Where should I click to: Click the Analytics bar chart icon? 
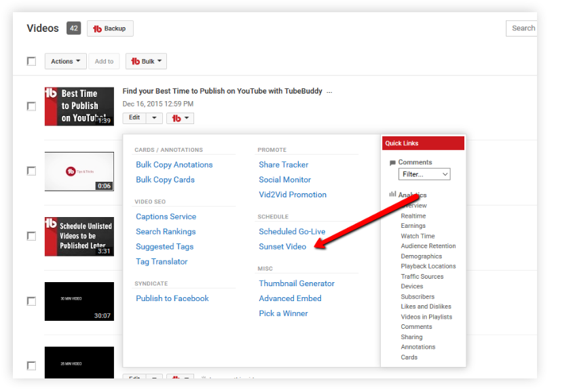click(x=392, y=194)
